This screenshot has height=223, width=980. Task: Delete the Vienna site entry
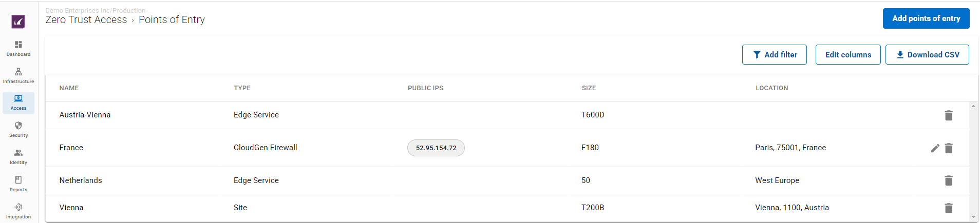pyautogui.click(x=949, y=208)
